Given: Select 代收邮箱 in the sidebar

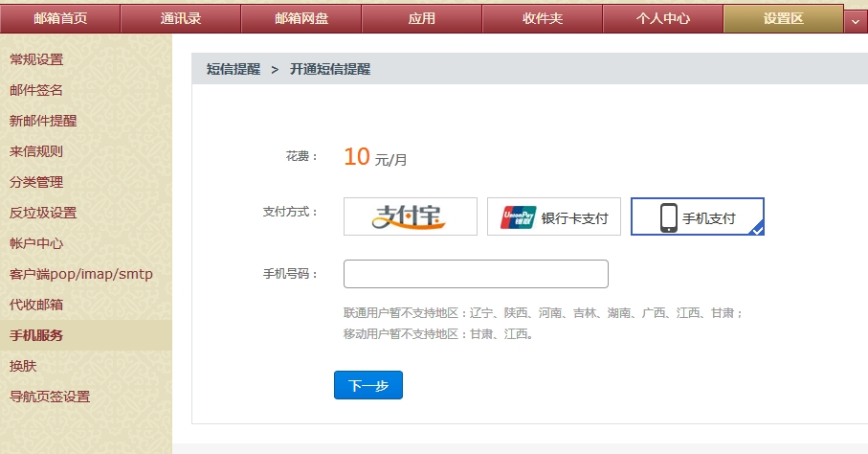Looking at the screenshot, I should tap(36, 305).
